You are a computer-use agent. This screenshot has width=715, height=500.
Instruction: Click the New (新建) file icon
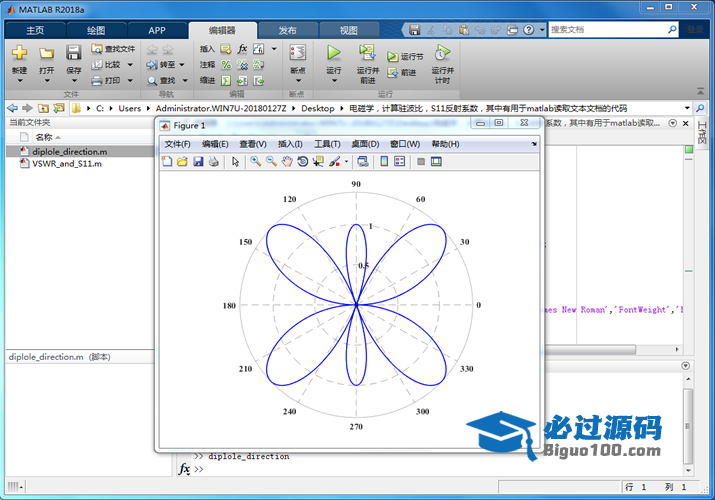[x=19, y=53]
